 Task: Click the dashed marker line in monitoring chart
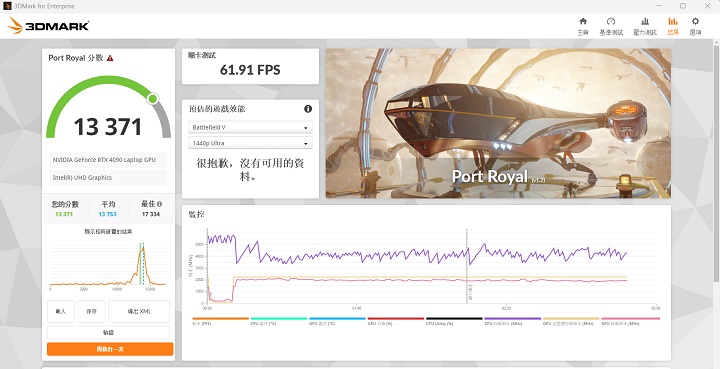[467, 265]
